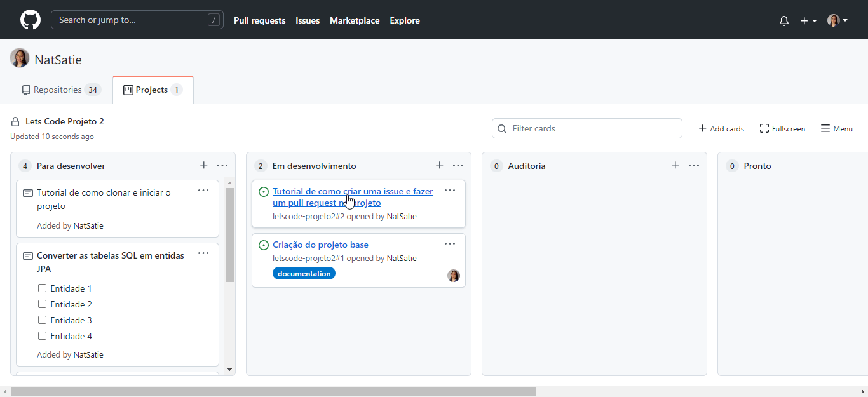Check the Entidade 1 checkbox
Screen dimensions: 868x397
pyautogui.click(x=43, y=288)
